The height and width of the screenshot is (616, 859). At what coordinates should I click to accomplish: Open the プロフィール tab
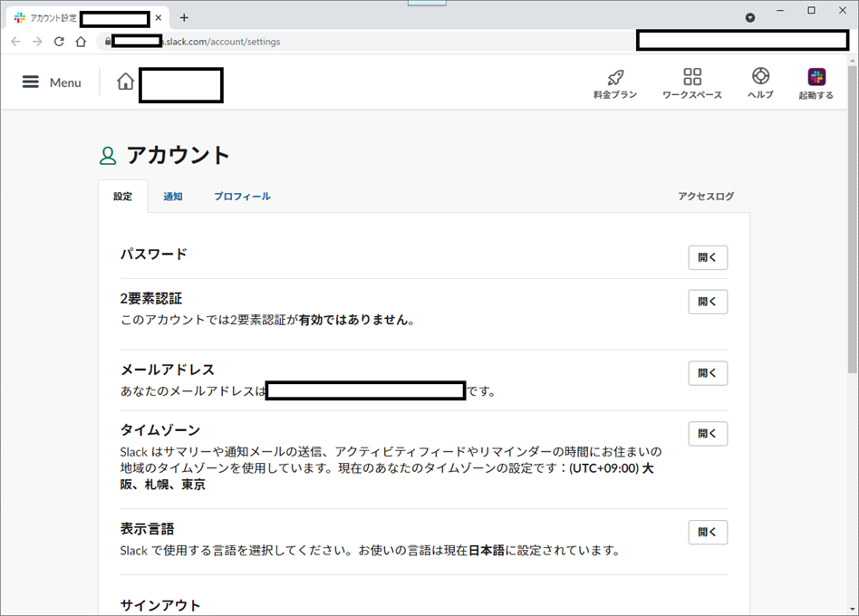242,196
